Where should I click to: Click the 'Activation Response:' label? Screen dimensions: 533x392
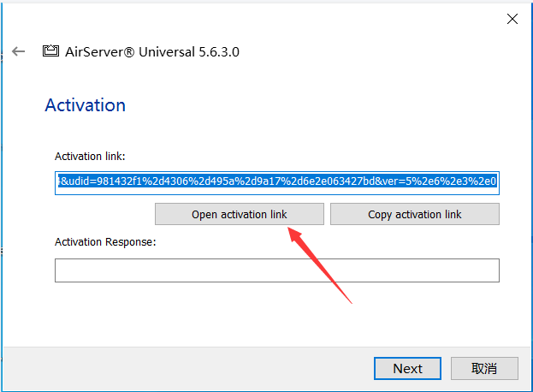pos(105,242)
